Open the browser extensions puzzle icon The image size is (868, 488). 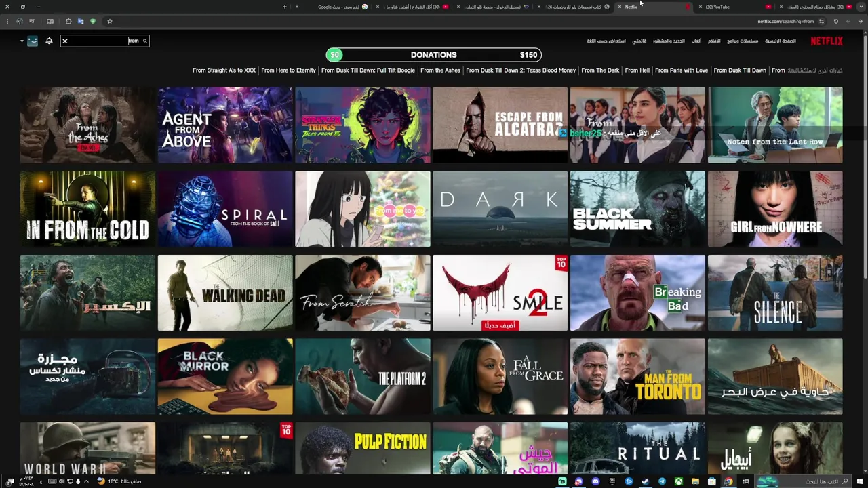pos(68,21)
